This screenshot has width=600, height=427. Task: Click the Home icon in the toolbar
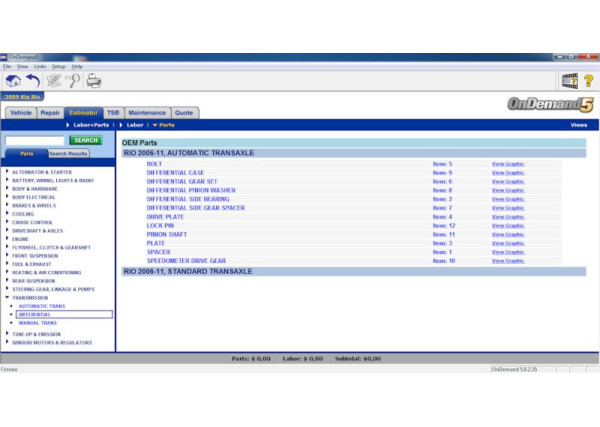coord(13,82)
